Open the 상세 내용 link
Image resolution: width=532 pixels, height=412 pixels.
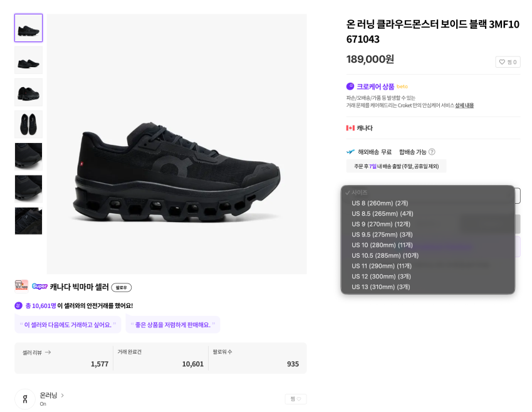[x=464, y=105]
